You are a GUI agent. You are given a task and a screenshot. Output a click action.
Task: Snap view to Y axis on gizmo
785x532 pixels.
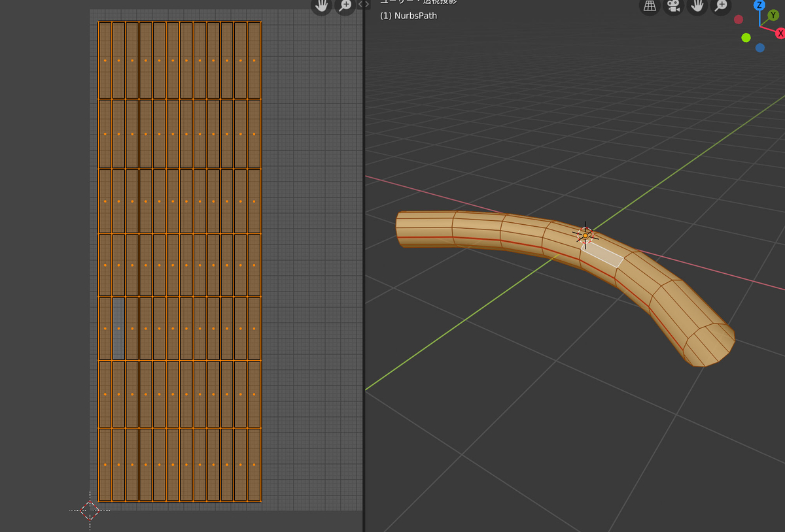pyautogui.click(x=773, y=16)
